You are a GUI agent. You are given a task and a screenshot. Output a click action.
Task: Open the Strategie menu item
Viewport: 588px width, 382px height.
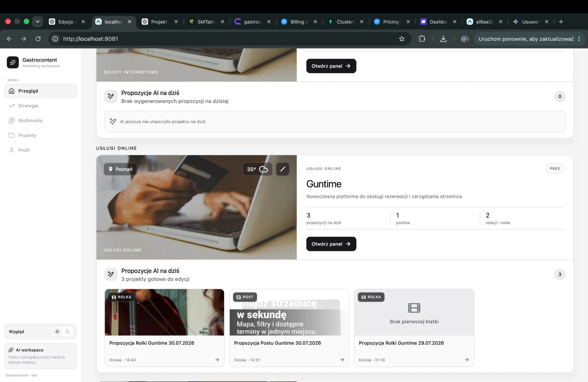point(41,106)
